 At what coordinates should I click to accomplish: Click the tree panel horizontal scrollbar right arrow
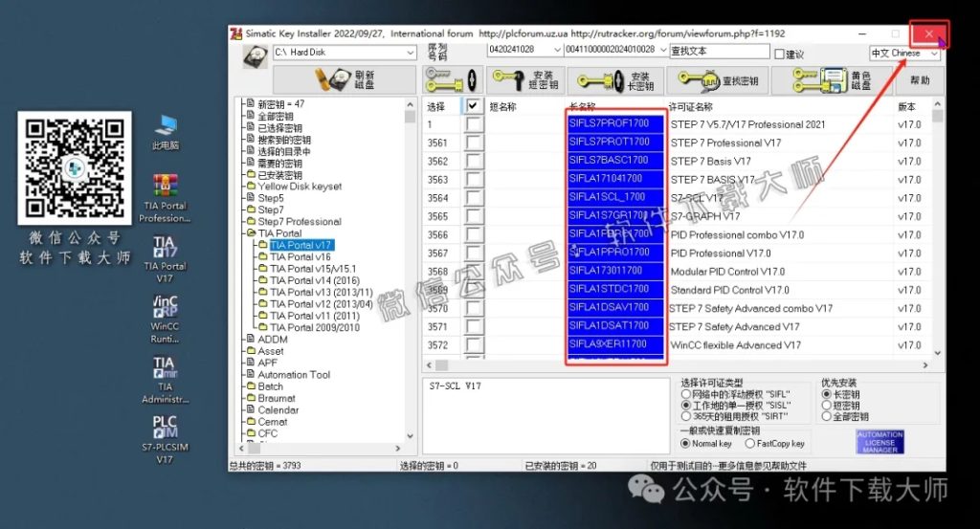pos(398,448)
